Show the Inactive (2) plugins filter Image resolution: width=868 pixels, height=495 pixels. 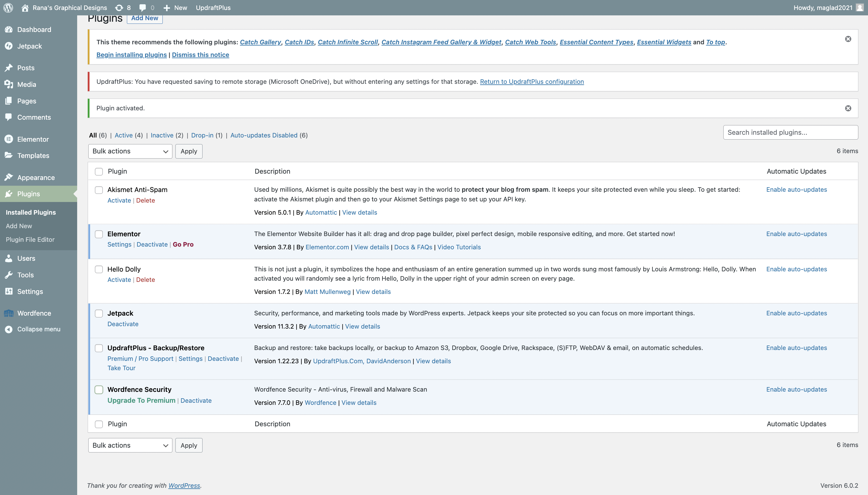coord(167,135)
